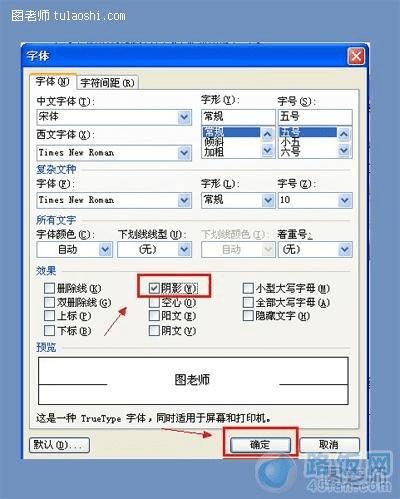Viewport: 400px width, 499px height.
Task: Expand the 中文字体 宋体 dropdown
Action: (x=184, y=117)
